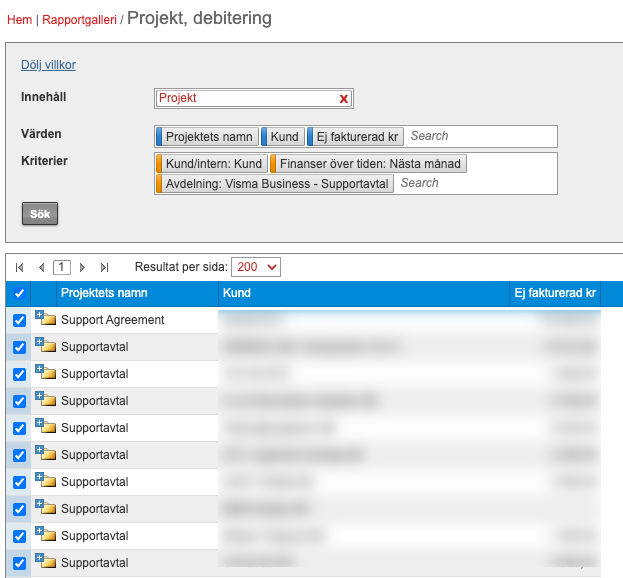The height and width of the screenshot is (578, 623).
Task: Uncheck eighth Supportavtal row checkbox
Action: [x=19, y=536]
